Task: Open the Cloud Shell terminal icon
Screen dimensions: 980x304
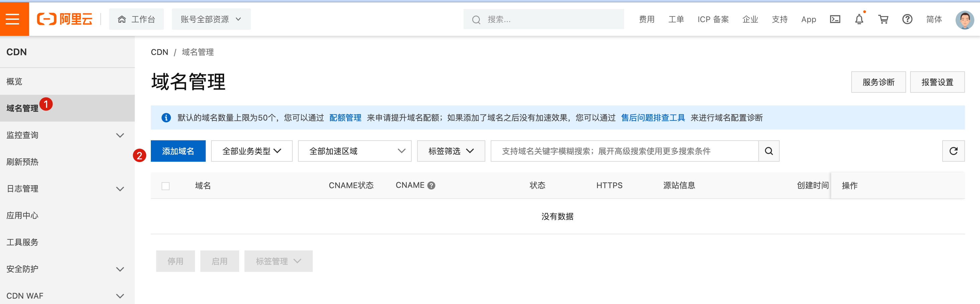Action: [x=835, y=19]
